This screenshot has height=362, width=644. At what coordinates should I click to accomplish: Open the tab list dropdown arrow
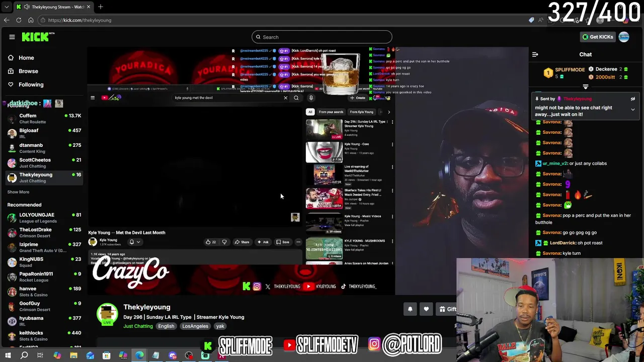tap(6, 7)
